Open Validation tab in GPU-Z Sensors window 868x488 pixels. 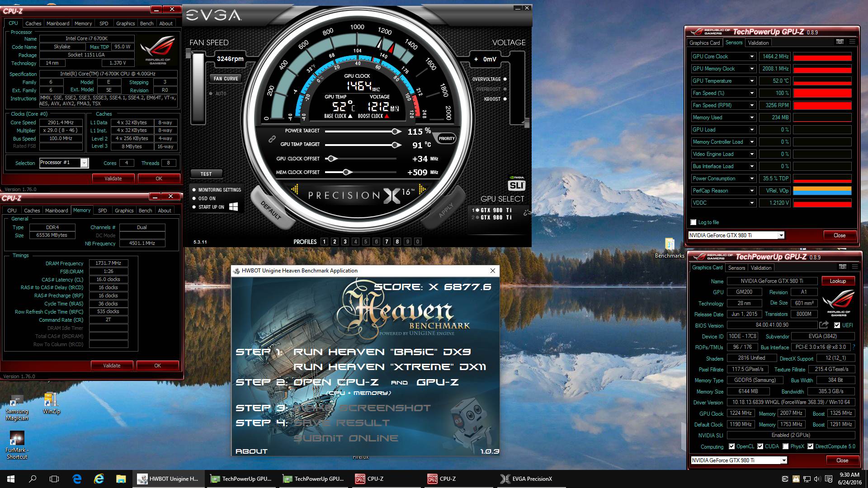(758, 42)
